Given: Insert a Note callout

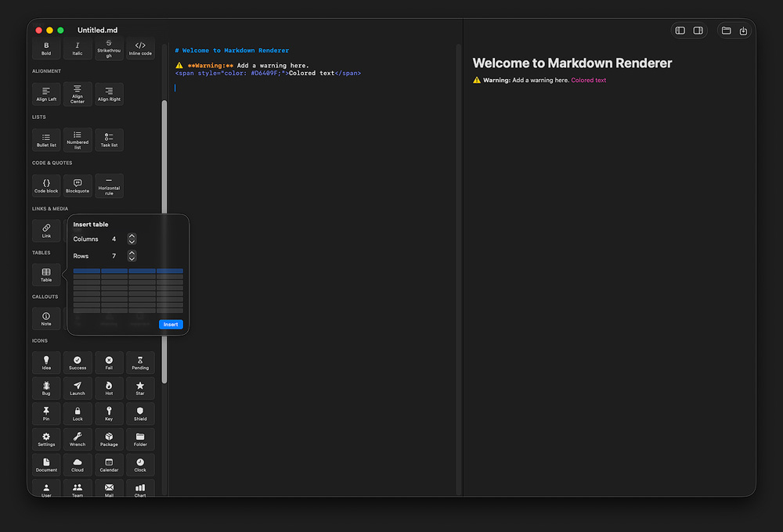Looking at the screenshot, I should (46, 318).
